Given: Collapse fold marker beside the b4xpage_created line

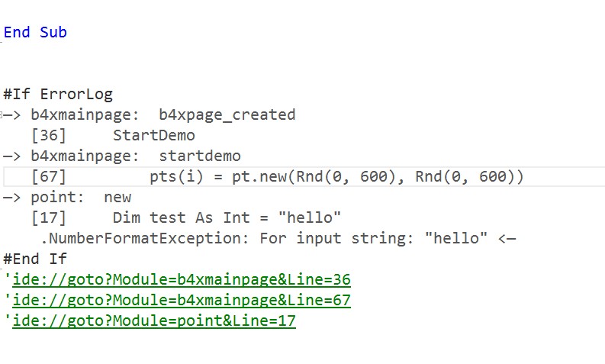Looking at the screenshot, I should pos(3,115).
